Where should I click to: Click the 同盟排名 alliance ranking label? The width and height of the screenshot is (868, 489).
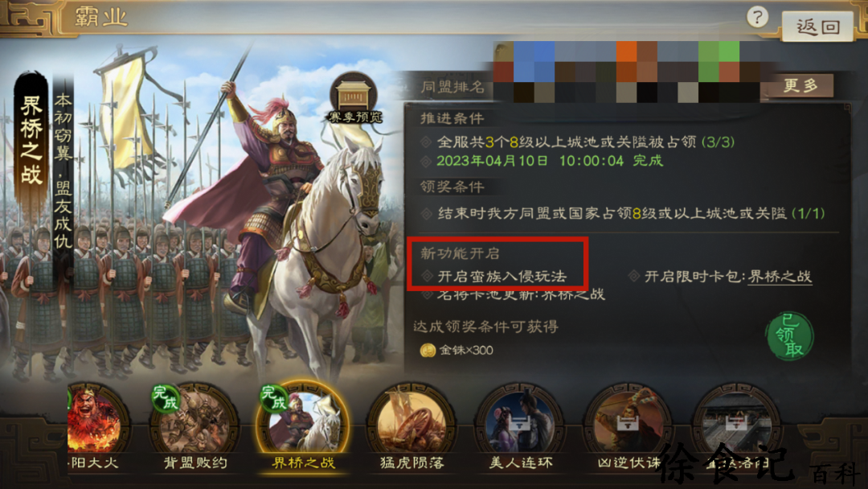(x=452, y=87)
